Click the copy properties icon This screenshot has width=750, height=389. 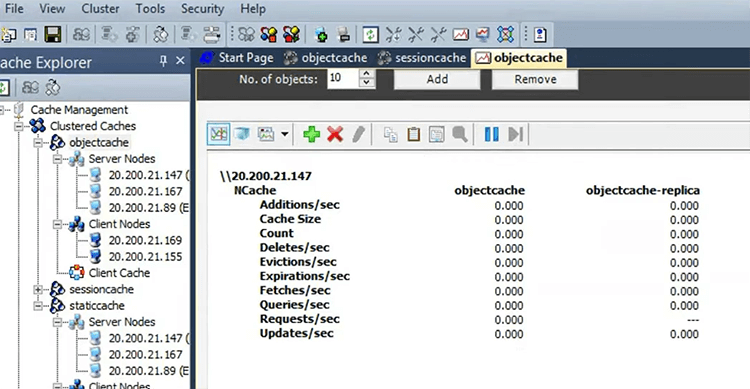coord(390,134)
